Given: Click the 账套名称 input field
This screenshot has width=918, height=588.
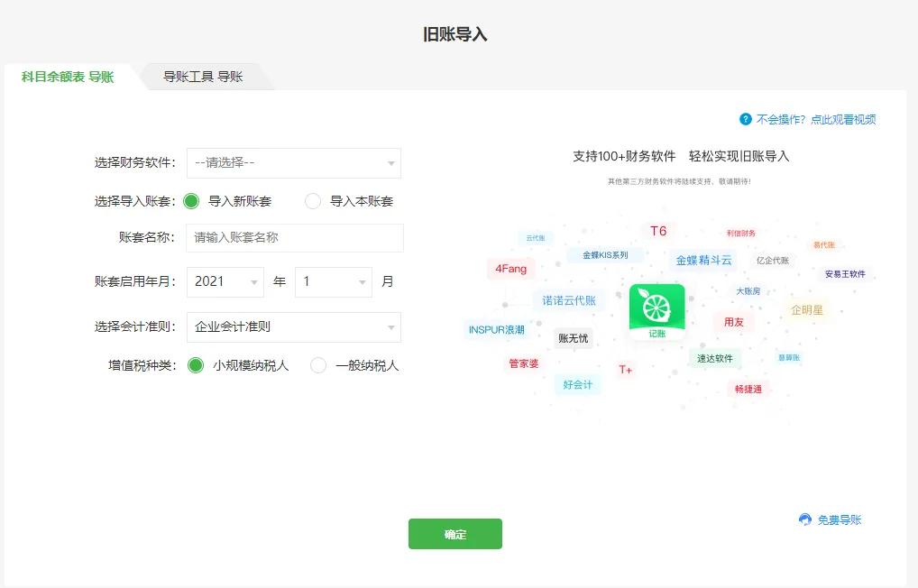Looking at the screenshot, I should point(293,237).
